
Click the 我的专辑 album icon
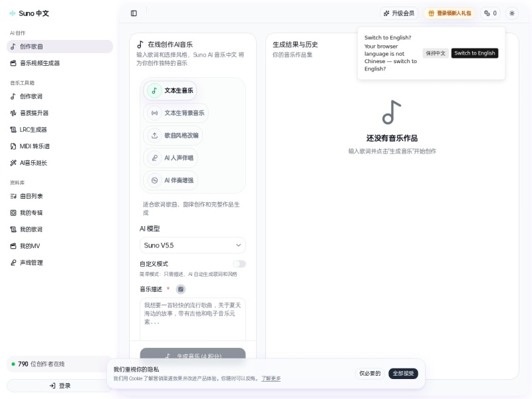tap(13, 213)
